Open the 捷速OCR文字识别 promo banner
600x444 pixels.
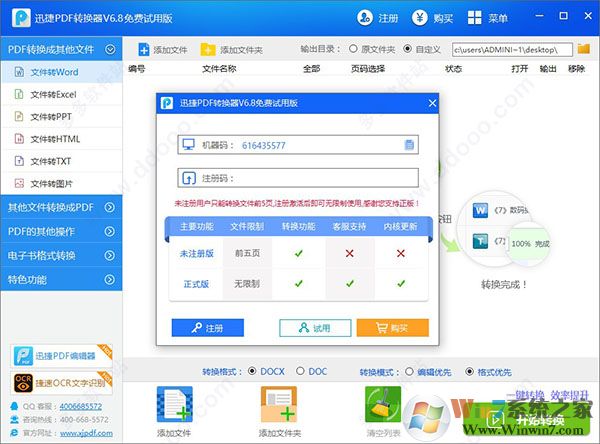(x=61, y=383)
